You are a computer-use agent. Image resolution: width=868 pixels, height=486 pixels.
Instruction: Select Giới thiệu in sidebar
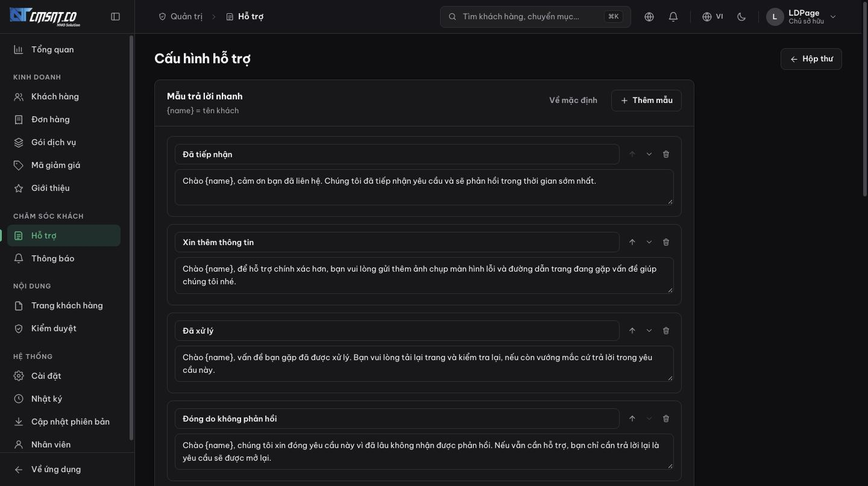(x=64, y=188)
